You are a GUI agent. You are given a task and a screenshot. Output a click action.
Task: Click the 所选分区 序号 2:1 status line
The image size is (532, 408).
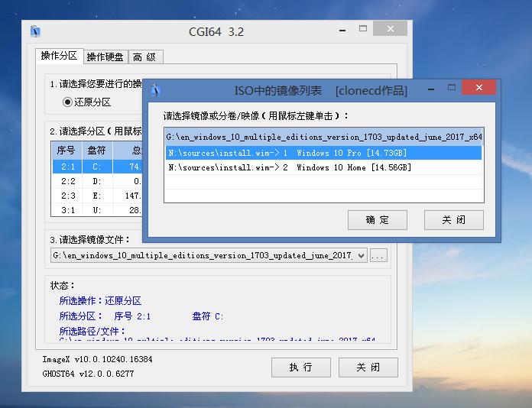pyautogui.click(x=105, y=316)
